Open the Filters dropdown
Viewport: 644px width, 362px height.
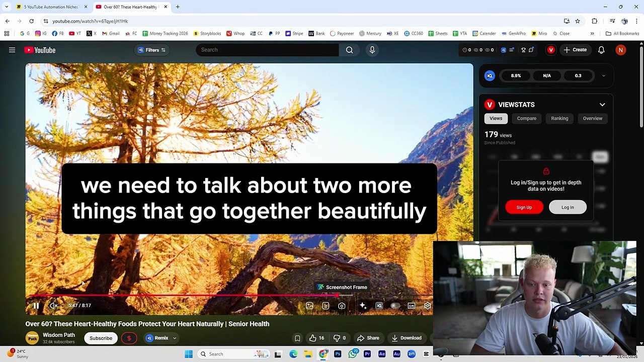pos(152,50)
